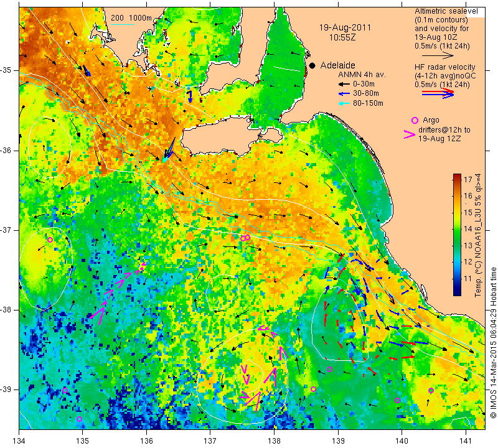Click the magenta drifter chevron legend symbol
The height and width of the screenshot is (448, 498).
tap(410, 134)
